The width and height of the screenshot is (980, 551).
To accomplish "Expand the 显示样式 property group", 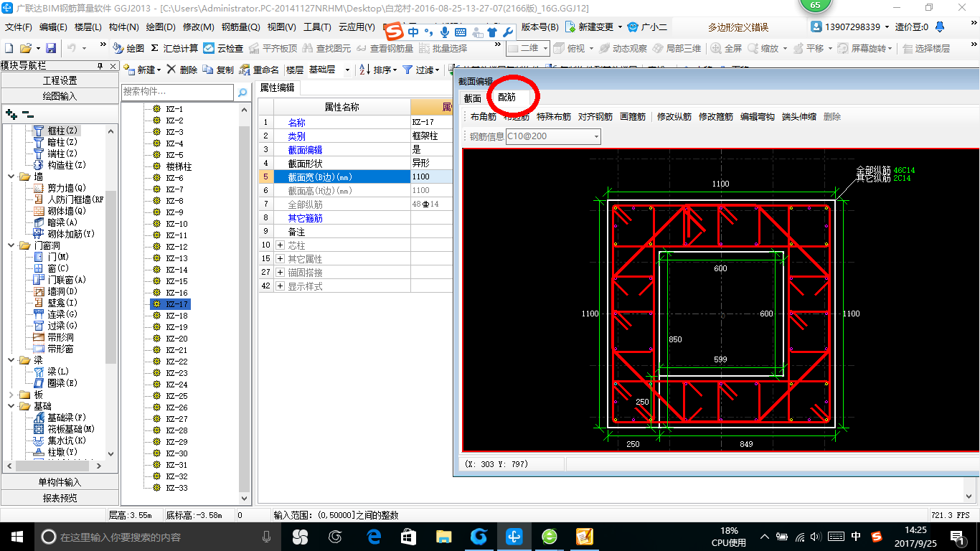I will click(x=280, y=286).
